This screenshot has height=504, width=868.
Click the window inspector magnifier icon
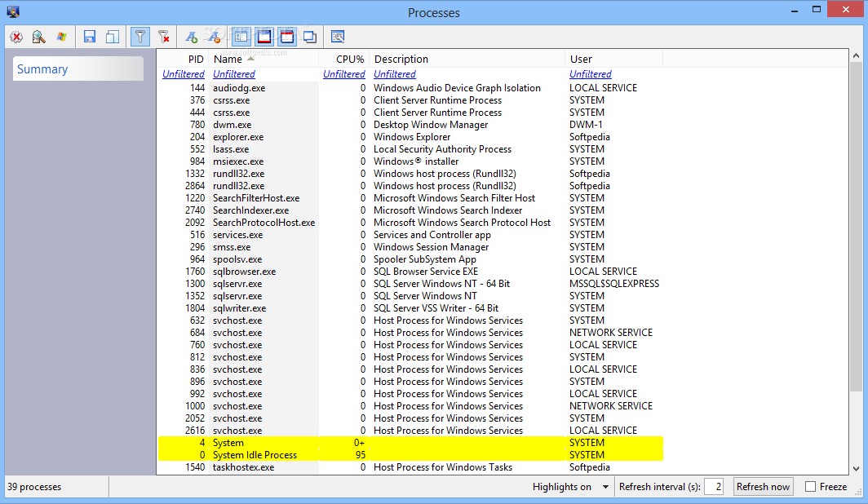338,37
